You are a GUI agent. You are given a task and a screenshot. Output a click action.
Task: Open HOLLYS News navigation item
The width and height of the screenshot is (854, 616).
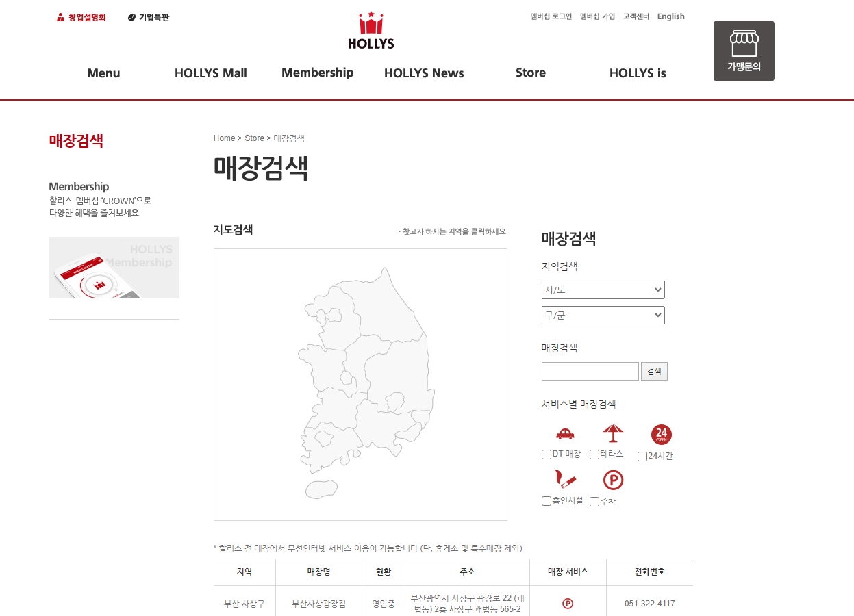click(424, 73)
